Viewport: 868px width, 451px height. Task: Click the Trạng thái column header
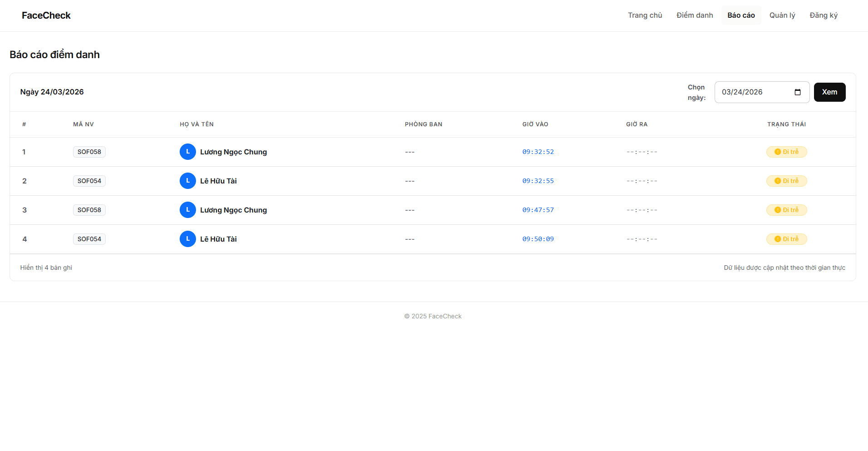click(786, 124)
